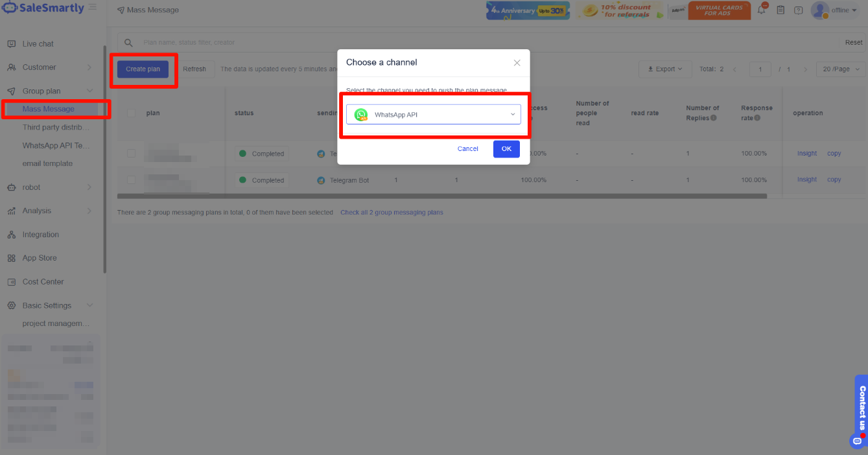Go to next page arrow
The width and height of the screenshot is (868, 455).
pos(805,69)
